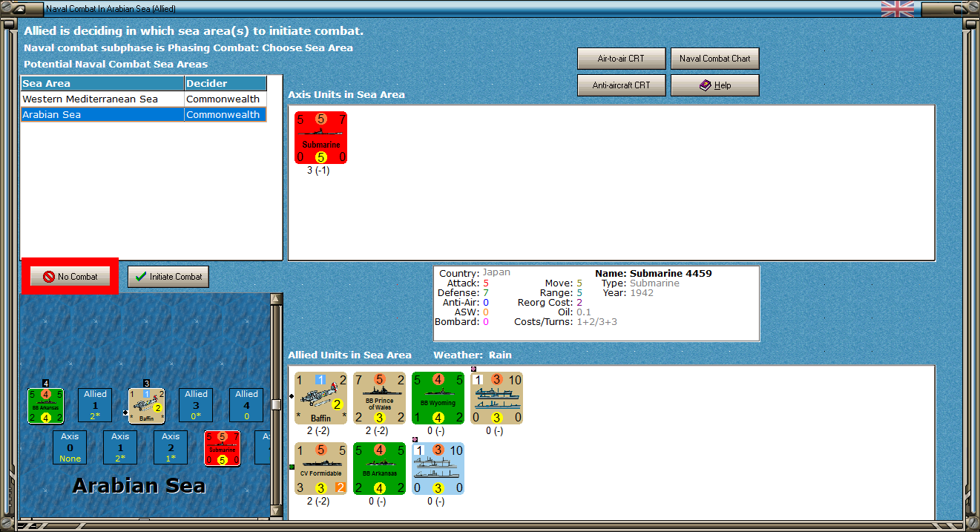
Task: Select the highlighted Arabian Sea row
Action: click(x=143, y=115)
